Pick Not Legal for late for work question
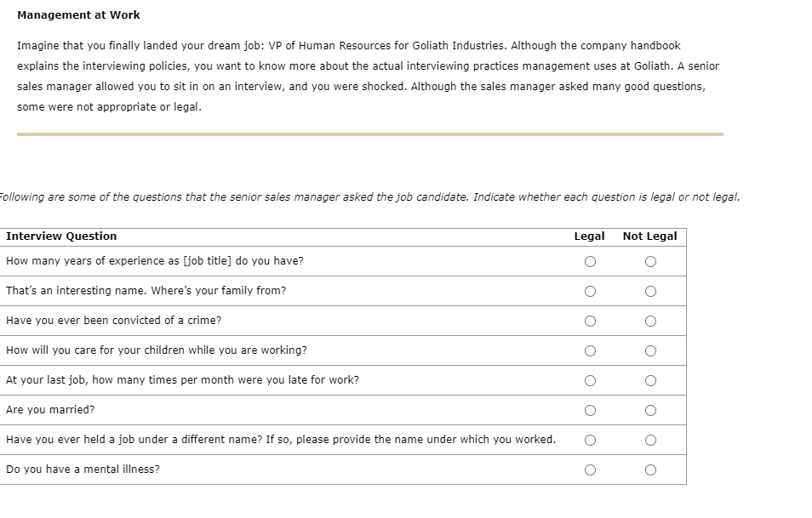The width and height of the screenshot is (812, 518). point(650,381)
